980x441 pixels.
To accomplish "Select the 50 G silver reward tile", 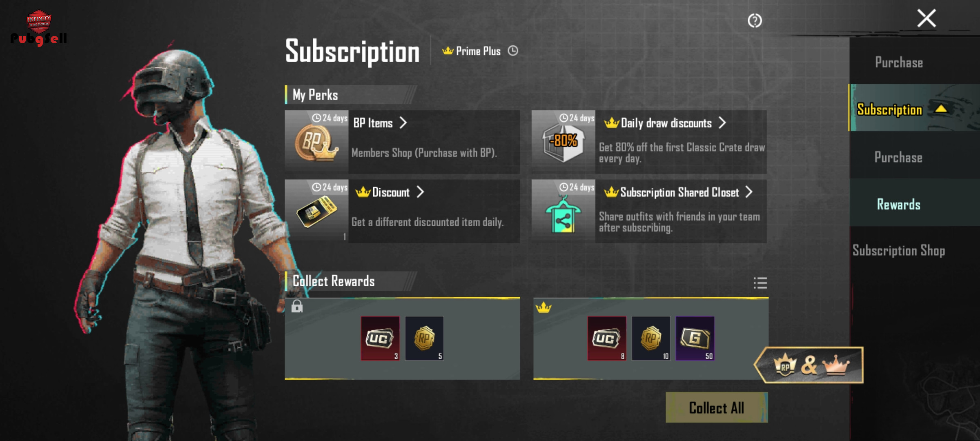I will [x=695, y=338].
